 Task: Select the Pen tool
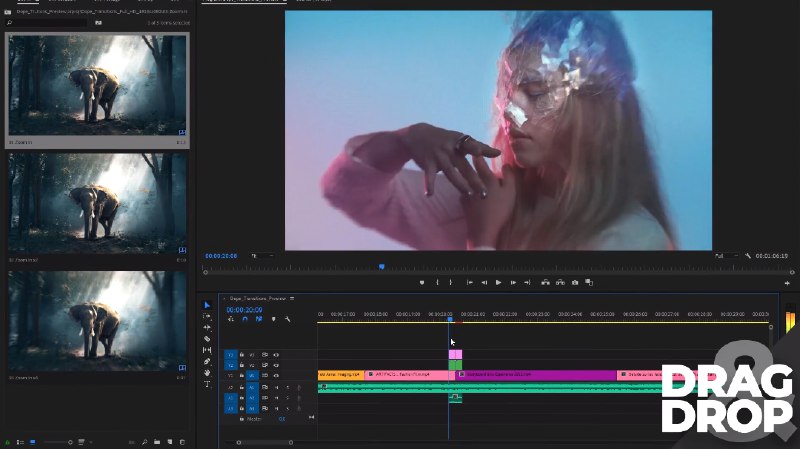tap(207, 361)
